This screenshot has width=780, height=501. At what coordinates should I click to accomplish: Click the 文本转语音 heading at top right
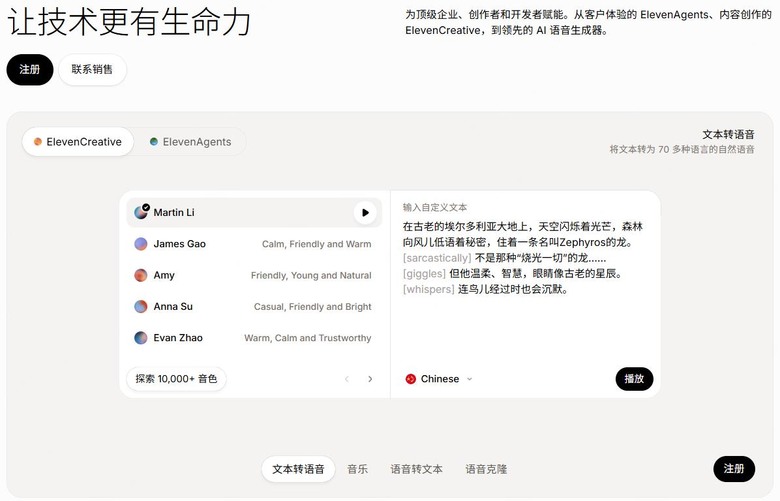[x=728, y=134]
